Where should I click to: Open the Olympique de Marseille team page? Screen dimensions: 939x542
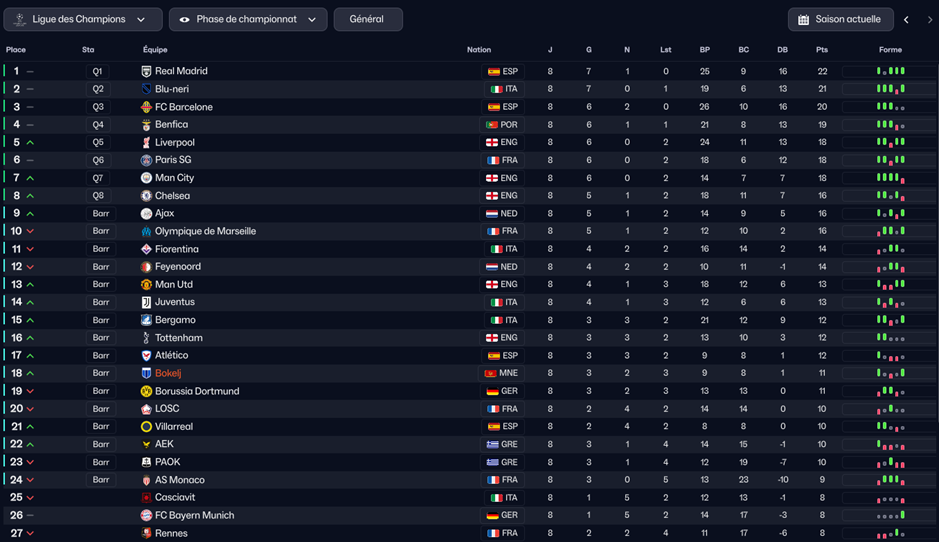[205, 231]
